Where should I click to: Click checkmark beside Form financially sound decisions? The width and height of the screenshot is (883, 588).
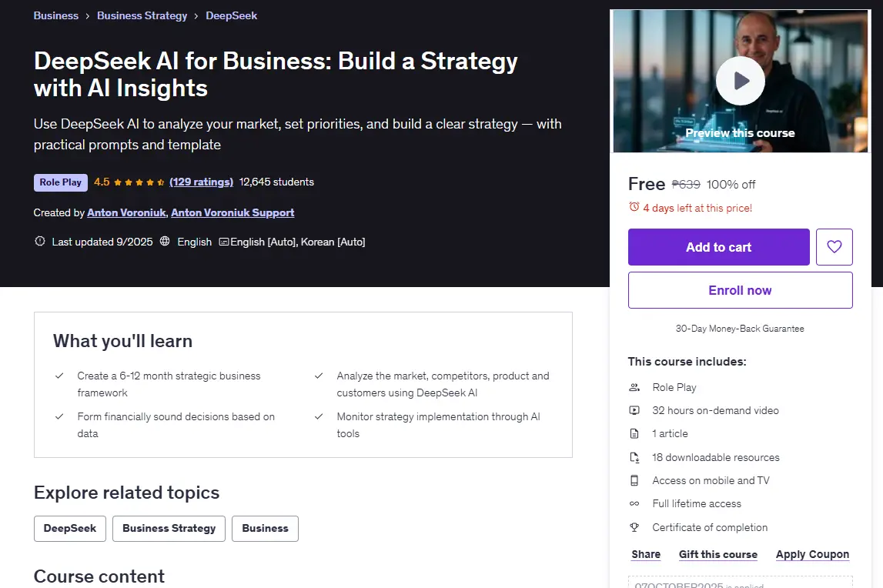tap(59, 417)
